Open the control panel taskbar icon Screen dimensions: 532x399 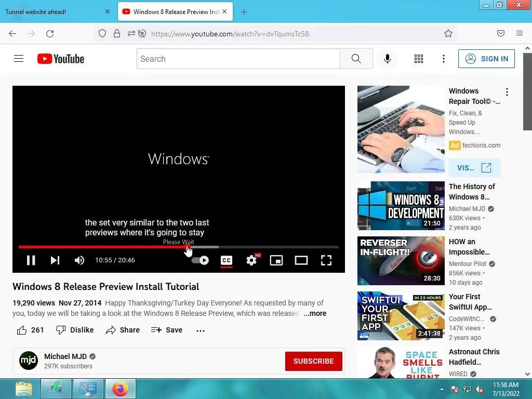click(88, 389)
